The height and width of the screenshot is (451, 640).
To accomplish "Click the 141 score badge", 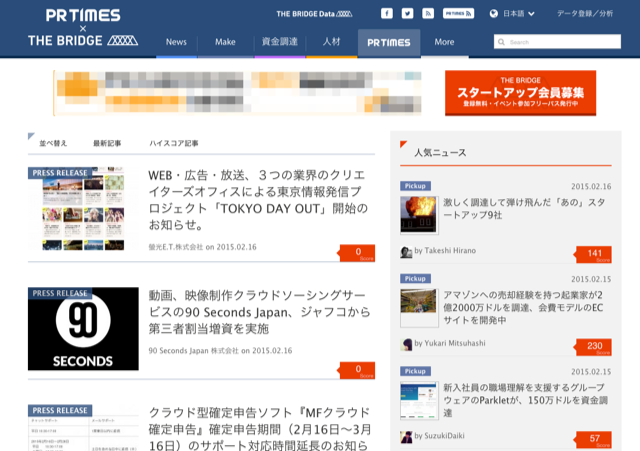I will pos(593,254).
